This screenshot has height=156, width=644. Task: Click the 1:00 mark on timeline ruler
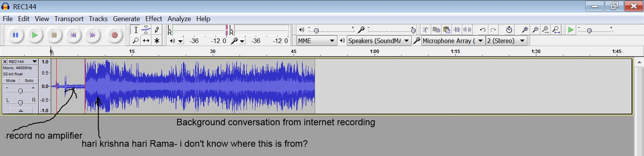click(375, 51)
